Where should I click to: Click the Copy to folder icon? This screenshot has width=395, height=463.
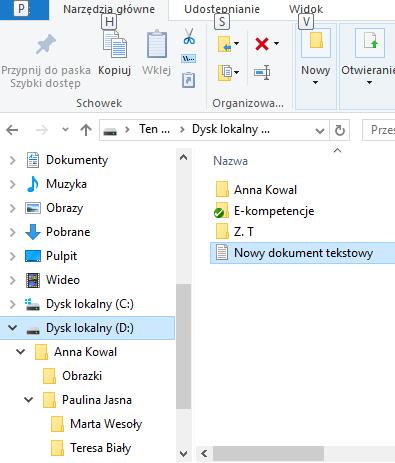(225, 72)
